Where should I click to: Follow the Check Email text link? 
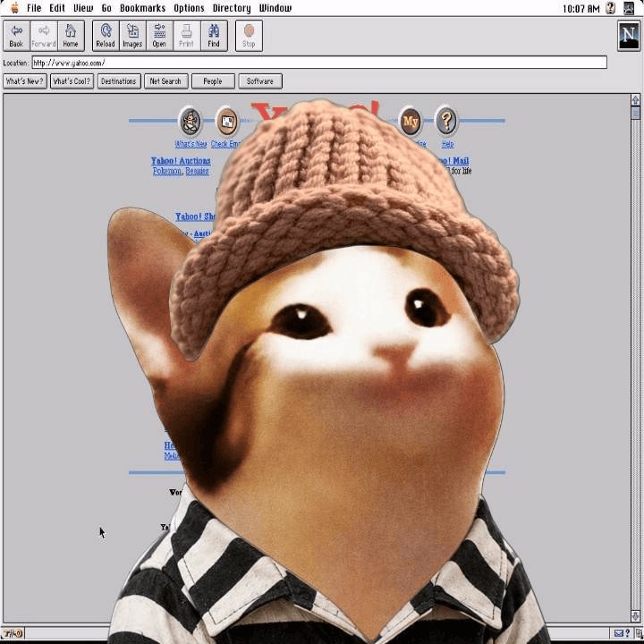click(x=226, y=144)
